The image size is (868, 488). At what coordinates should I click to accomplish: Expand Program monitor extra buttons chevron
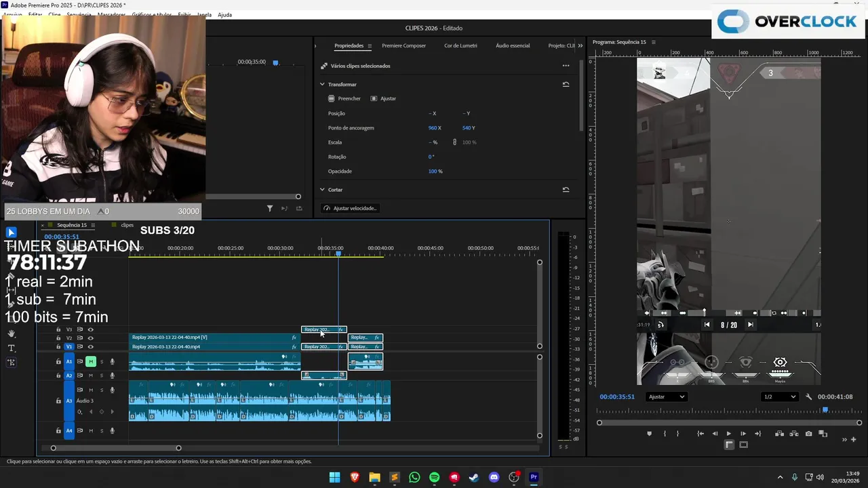[844, 440]
